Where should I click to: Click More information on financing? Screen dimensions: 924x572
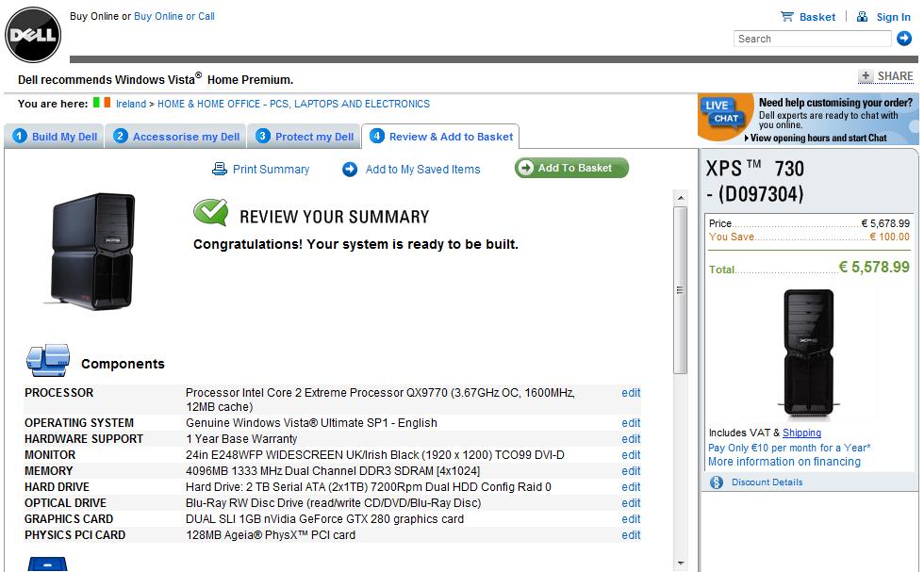784,461
